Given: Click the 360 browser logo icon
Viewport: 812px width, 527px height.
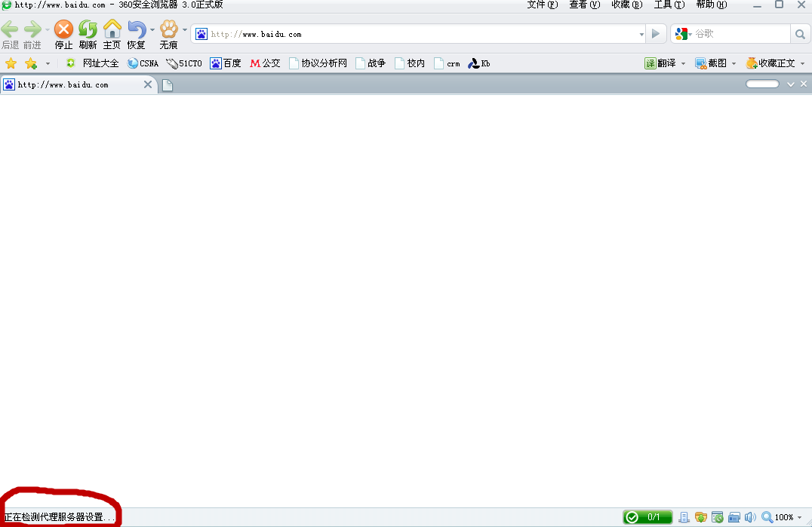Looking at the screenshot, I should (x=6, y=5).
